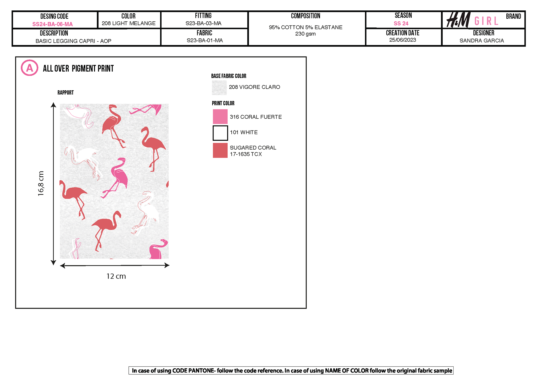Click the circled A print label icon
Viewport: 554px width, 392px height.
(29, 68)
